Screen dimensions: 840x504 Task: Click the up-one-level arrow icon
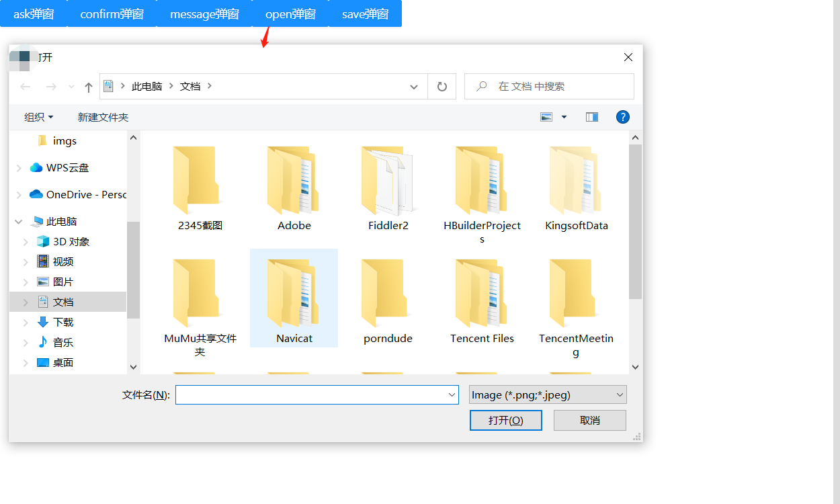[x=88, y=86]
